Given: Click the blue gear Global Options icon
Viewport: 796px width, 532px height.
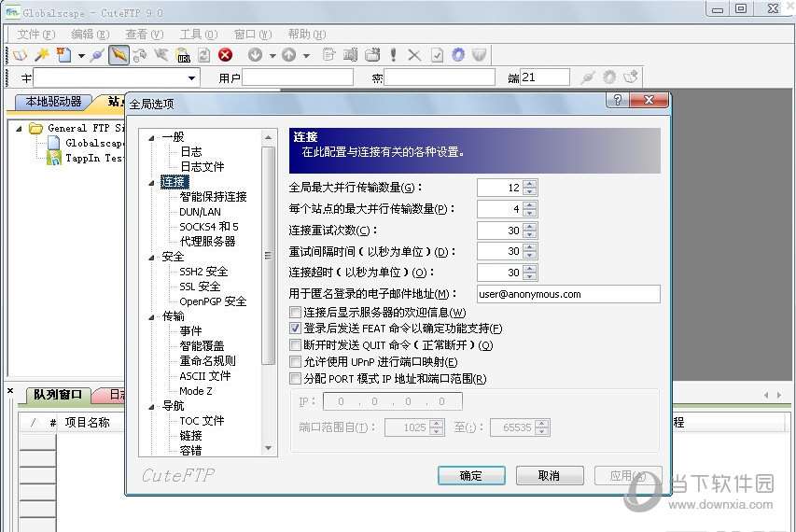Looking at the screenshot, I should tap(458, 55).
